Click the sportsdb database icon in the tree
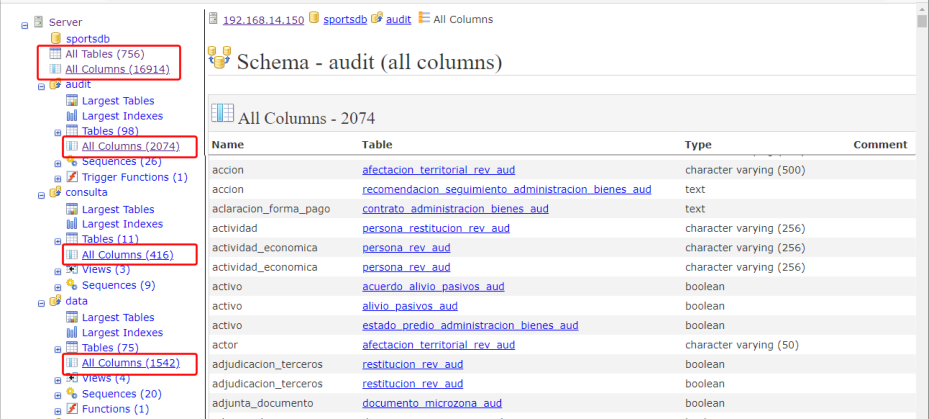929x419 pixels. [56, 38]
